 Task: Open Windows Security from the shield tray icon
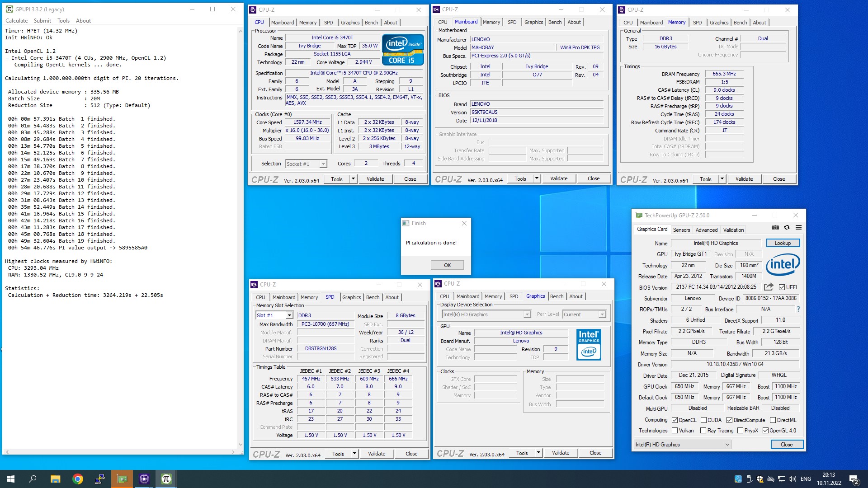coord(760,479)
